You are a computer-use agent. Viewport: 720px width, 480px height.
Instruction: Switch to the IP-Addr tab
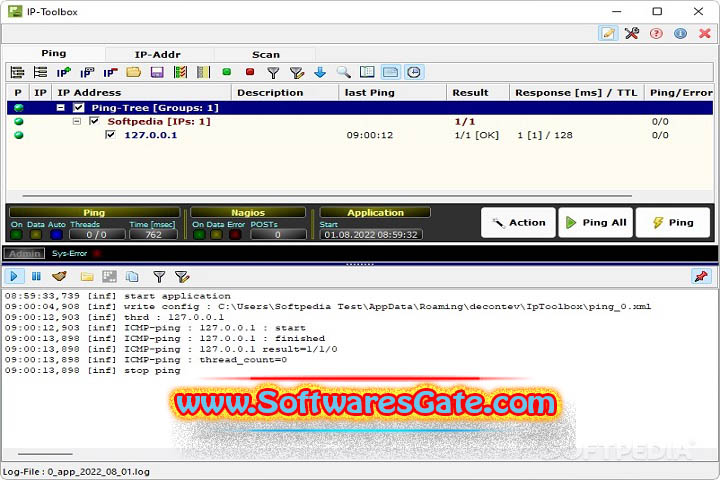[158, 55]
